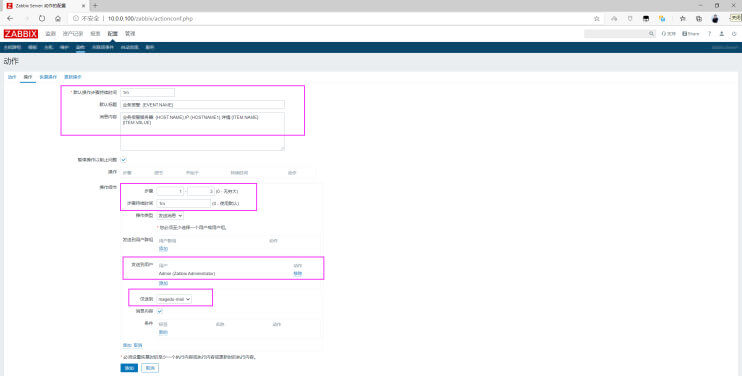Switch to the 操作 (Operations) form tab
The image size is (742, 376).
coord(28,77)
